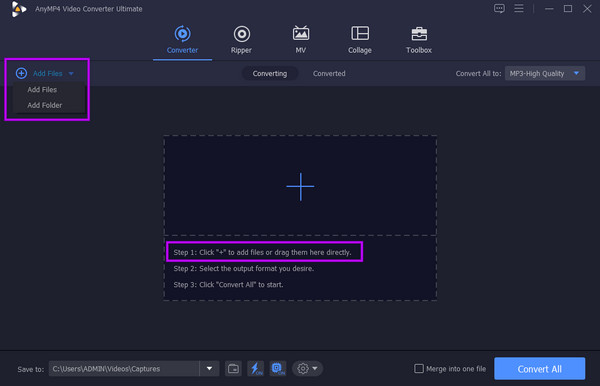Minimize the AnyMP4 window
The height and width of the screenshot is (386, 600).
click(x=549, y=9)
